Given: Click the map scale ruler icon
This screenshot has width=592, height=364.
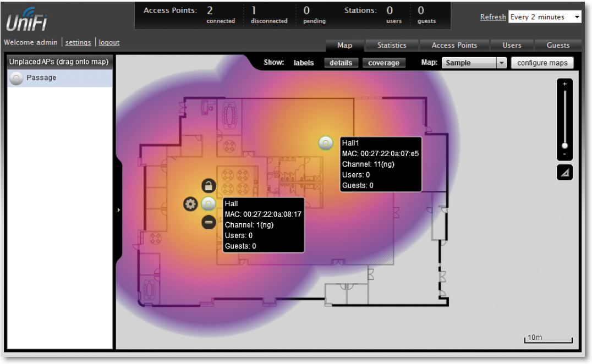Looking at the screenshot, I should (564, 173).
